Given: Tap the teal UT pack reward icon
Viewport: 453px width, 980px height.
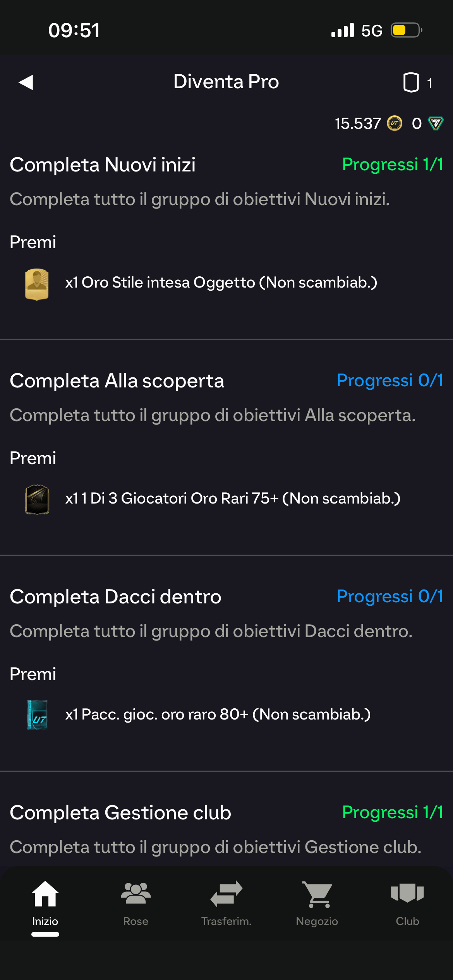Looking at the screenshot, I should 38,715.
